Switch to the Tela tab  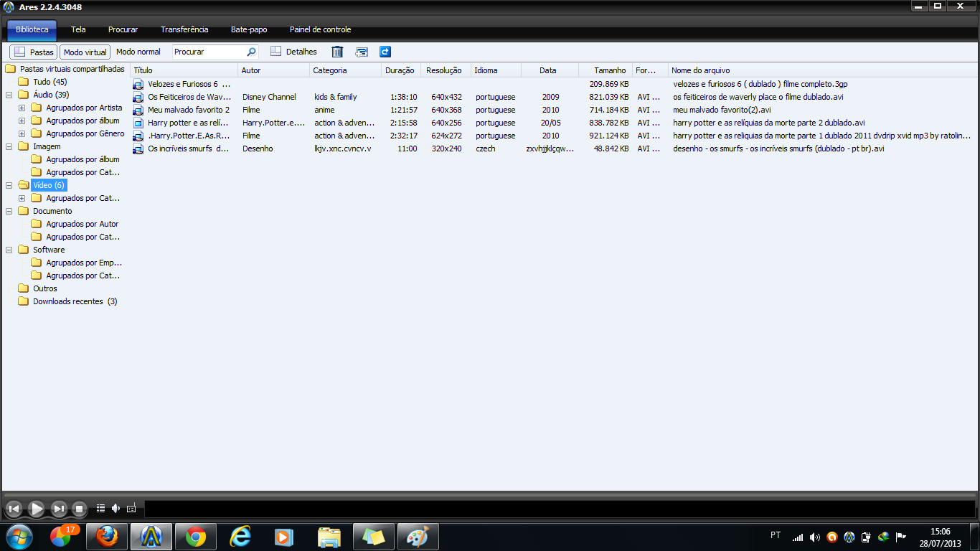pyautogui.click(x=78, y=29)
